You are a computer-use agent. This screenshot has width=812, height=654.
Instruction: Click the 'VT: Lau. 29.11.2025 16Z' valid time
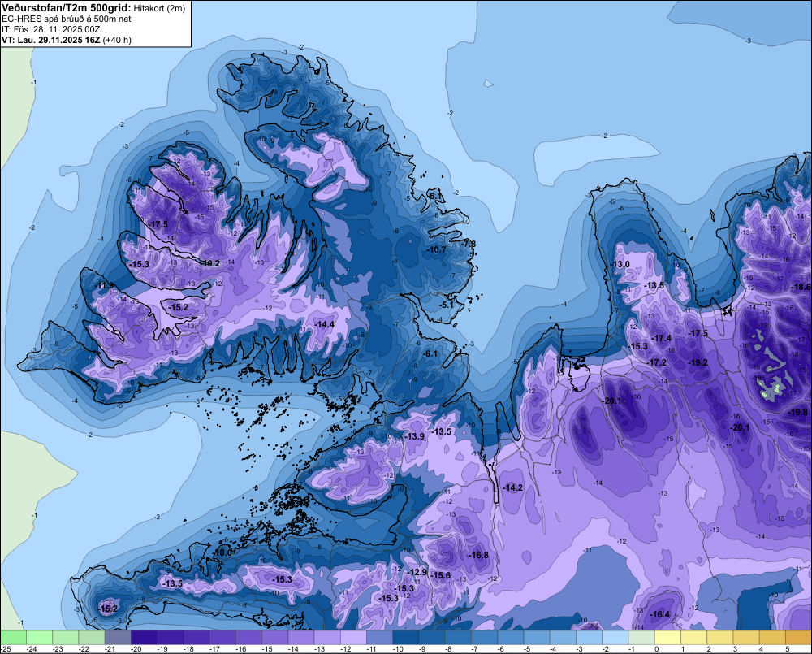pos(50,40)
